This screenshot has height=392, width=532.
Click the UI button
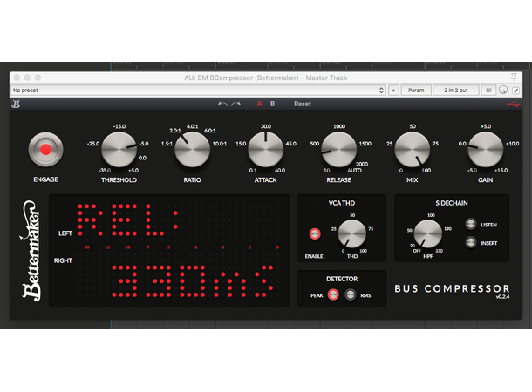[488, 90]
